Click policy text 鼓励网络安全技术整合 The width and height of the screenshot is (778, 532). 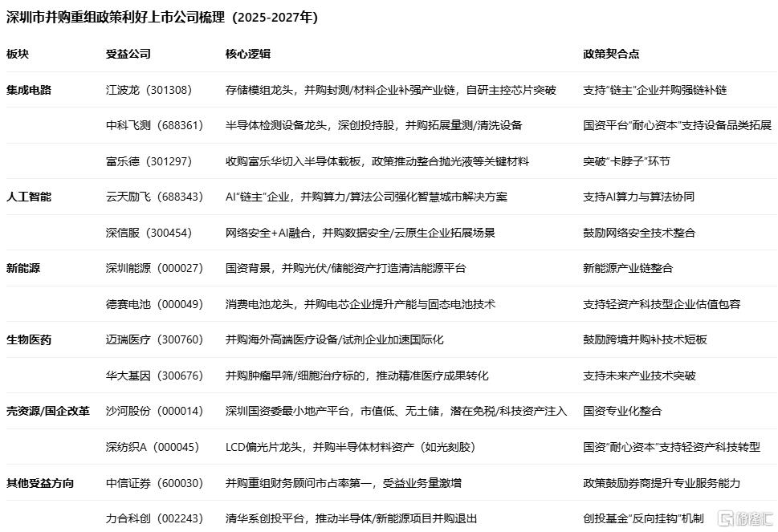pyautogui.click(x=639, y=233)
